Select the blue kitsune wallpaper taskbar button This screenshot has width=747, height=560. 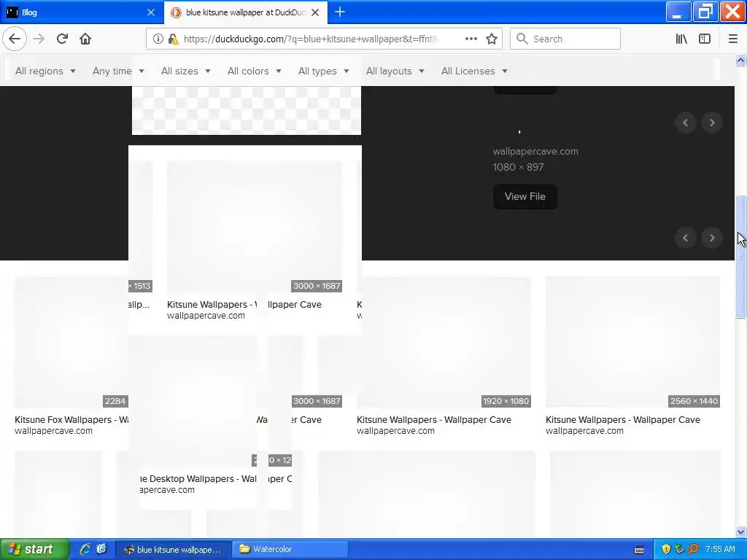tap(174, 549)
